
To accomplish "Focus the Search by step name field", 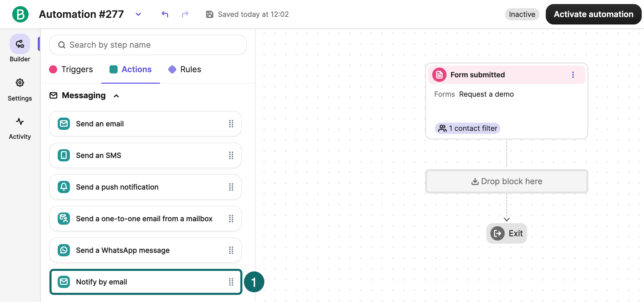I will 148,45.
